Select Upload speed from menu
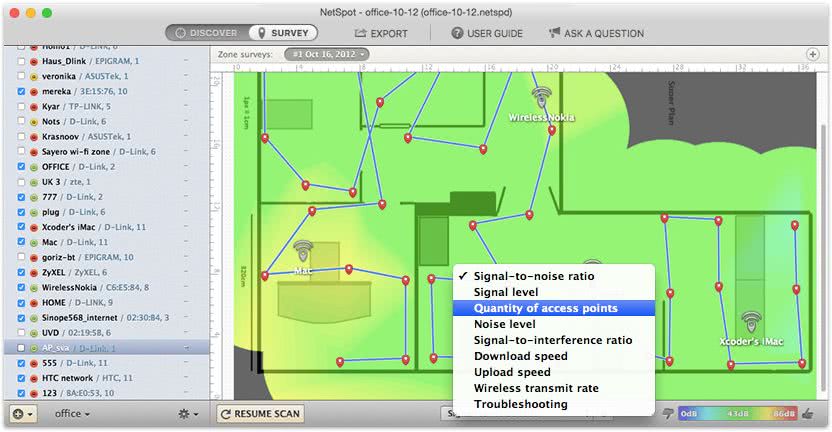The width and height of the screenshot is (832, 432). [554, 372]
